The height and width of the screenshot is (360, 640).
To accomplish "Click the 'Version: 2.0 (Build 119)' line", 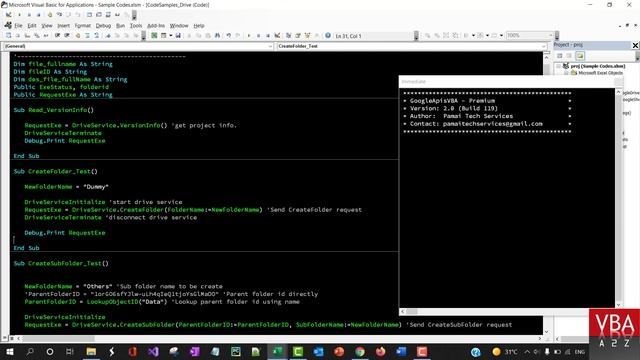I will point(454,108).
